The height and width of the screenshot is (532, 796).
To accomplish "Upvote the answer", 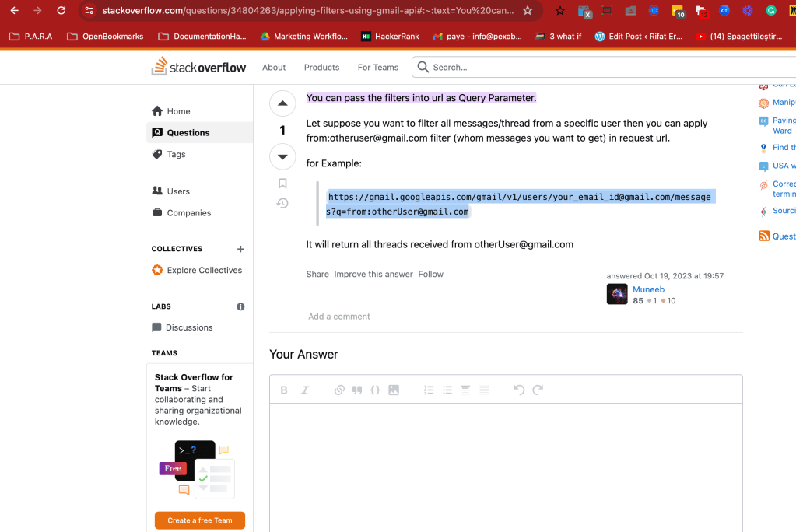I will [x=282, y=103].
